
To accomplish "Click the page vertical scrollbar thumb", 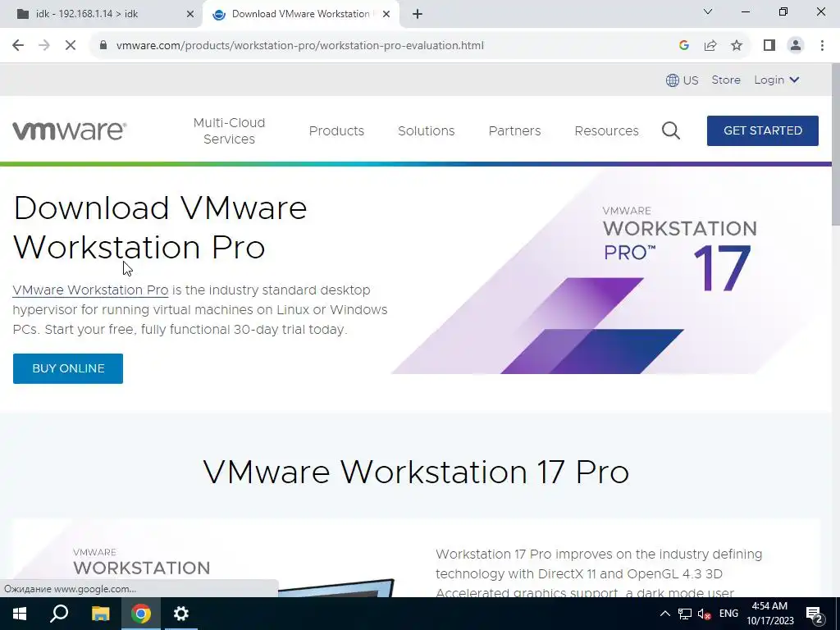I will [x=836, y=144].
